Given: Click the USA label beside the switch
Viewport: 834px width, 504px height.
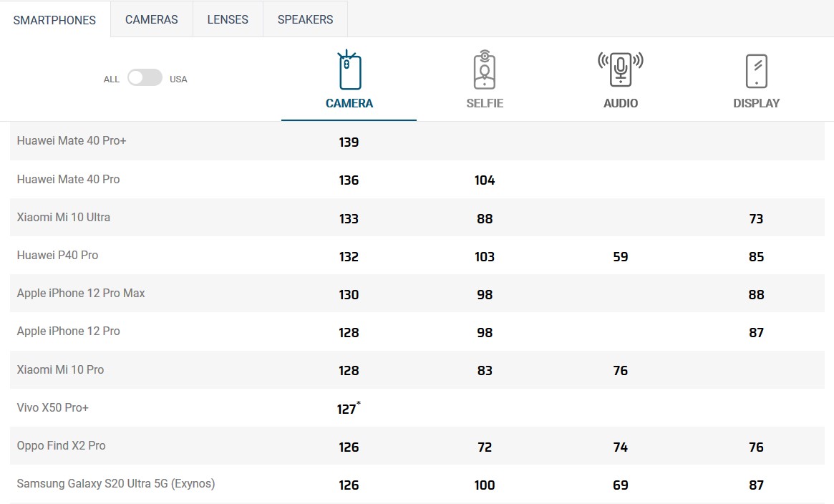Looking at the screenshot, I should click(178, 79).
